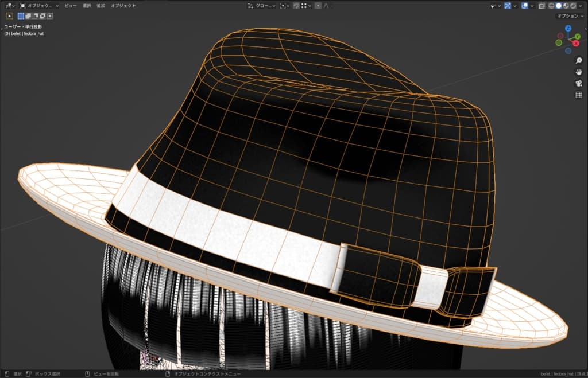Toggle viewport overlays

point(525,6)
